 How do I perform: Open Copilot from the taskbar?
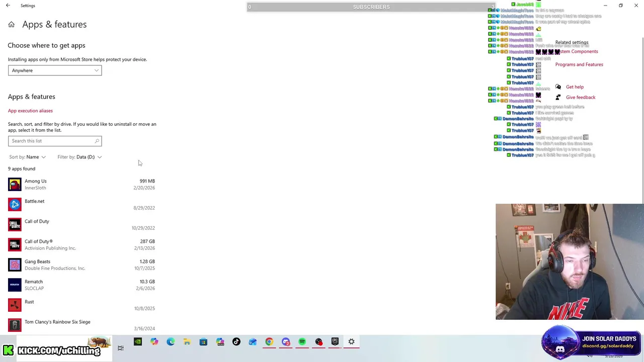point(154,342)
